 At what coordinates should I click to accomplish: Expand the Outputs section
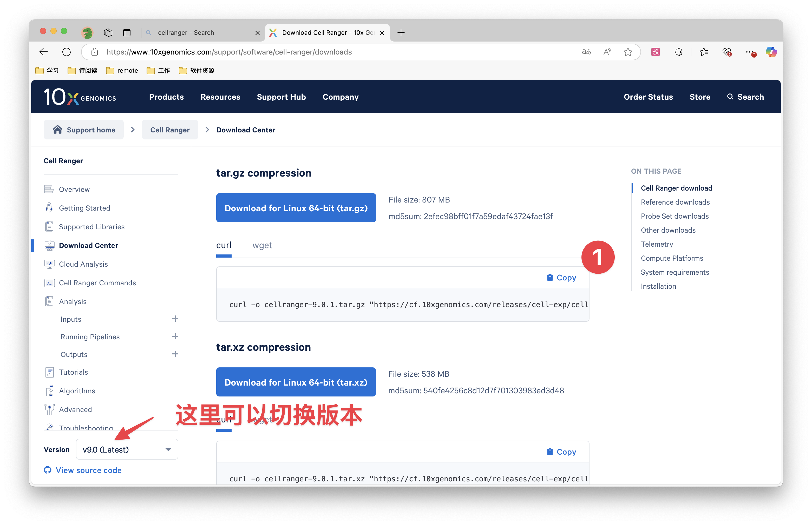pos(175,354)
